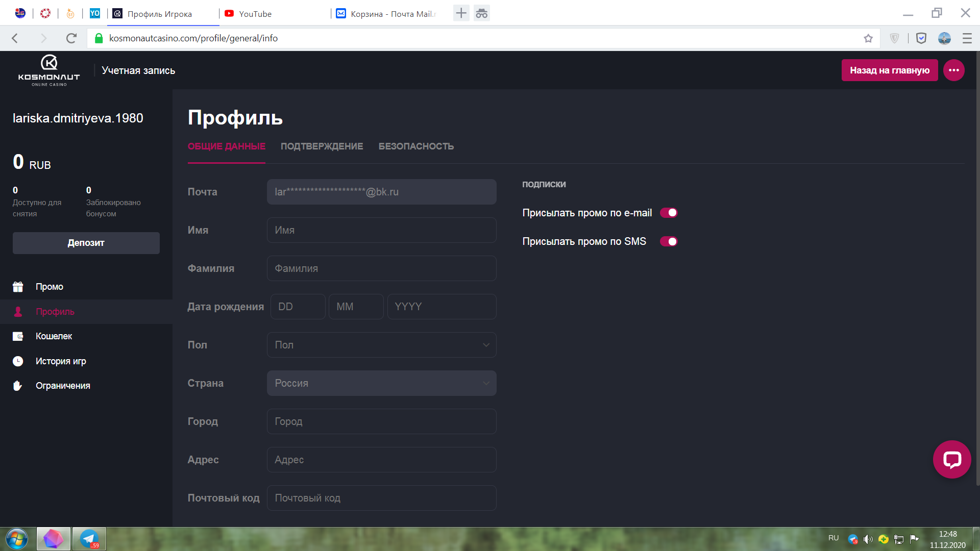
Task: Bookmark page with the star icon
Action: coord(868,38)
